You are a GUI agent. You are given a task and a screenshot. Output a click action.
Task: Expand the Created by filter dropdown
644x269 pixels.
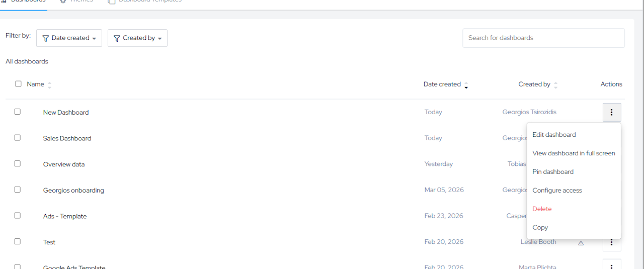tap(159, 38)
